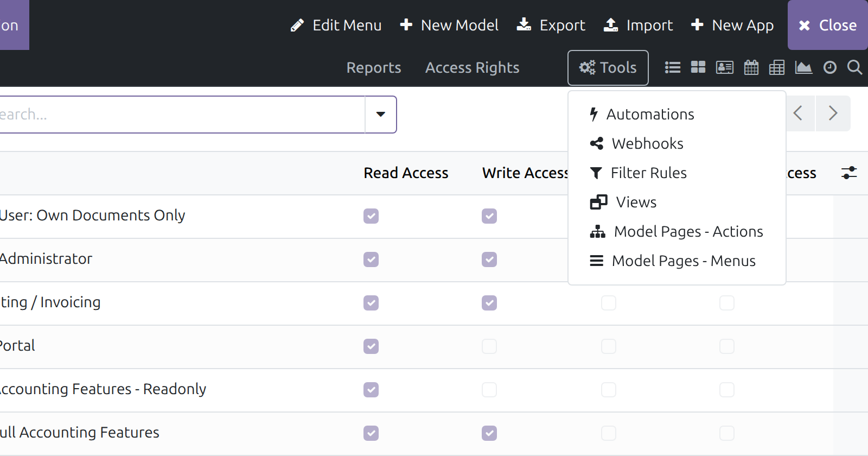
Task: Open the Reports tab
Action: click(x=374, y=67)
